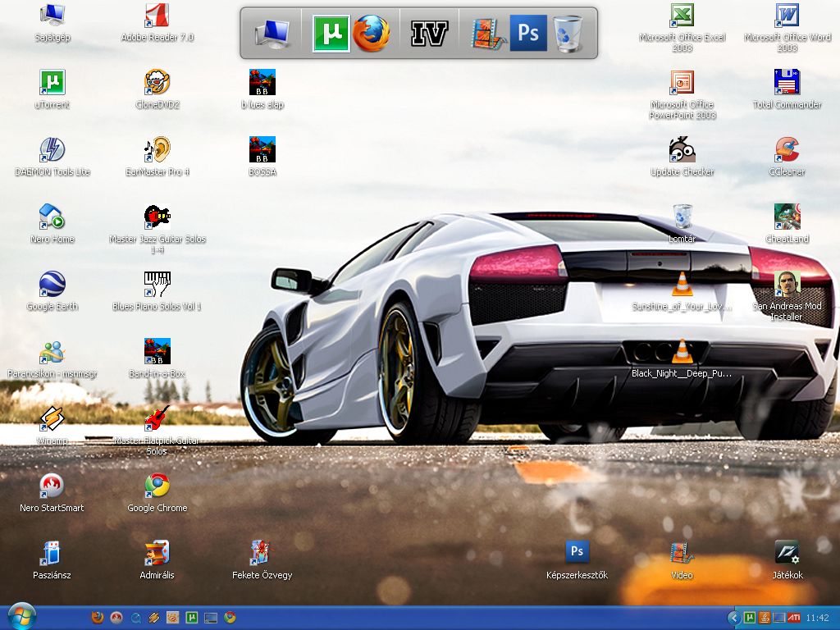Viewport: 840px width, 630px height.
Task: Select the CloneDVD2 desktop shortcut
Action: click(157, 89)
